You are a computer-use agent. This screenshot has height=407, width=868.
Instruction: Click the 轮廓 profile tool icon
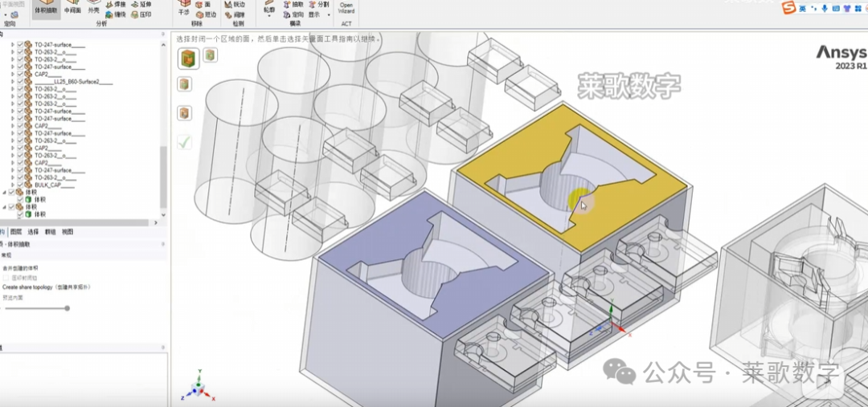pyautogui.click(x=269, y=2)
